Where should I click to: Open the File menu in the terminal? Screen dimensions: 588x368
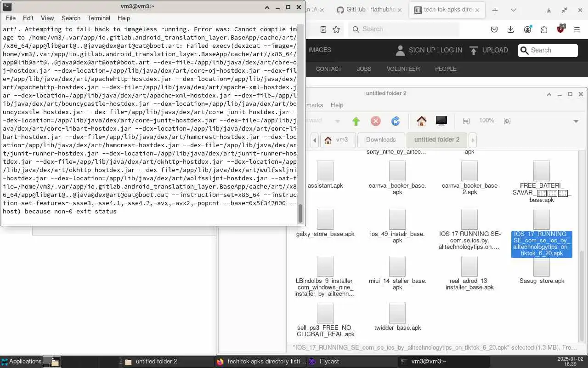(11, 18)
